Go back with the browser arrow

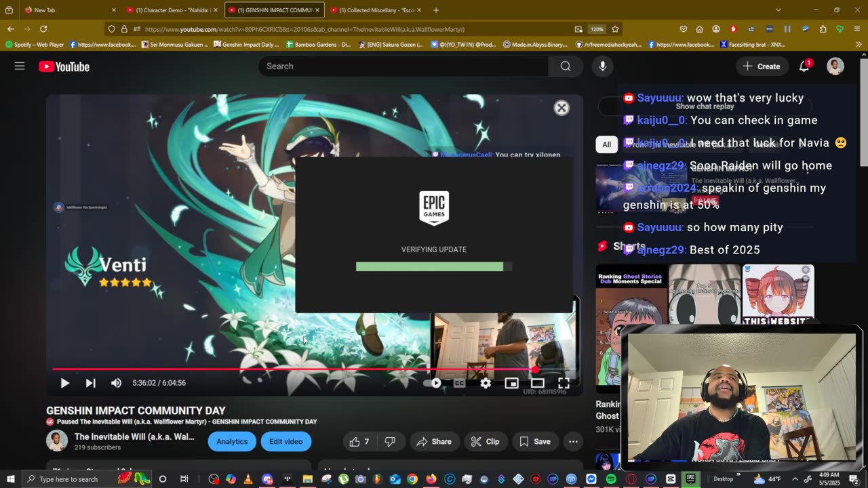click(x=10, y=29)
